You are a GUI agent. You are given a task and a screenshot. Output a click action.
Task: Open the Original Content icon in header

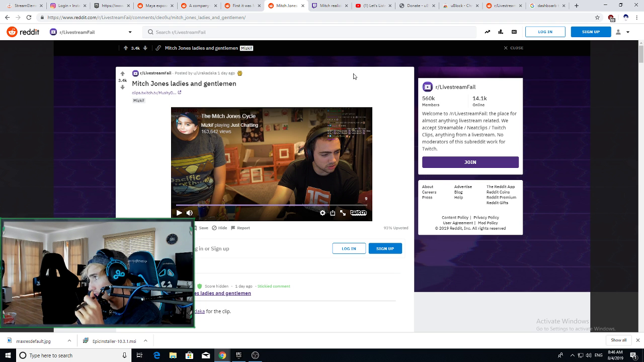514,32
